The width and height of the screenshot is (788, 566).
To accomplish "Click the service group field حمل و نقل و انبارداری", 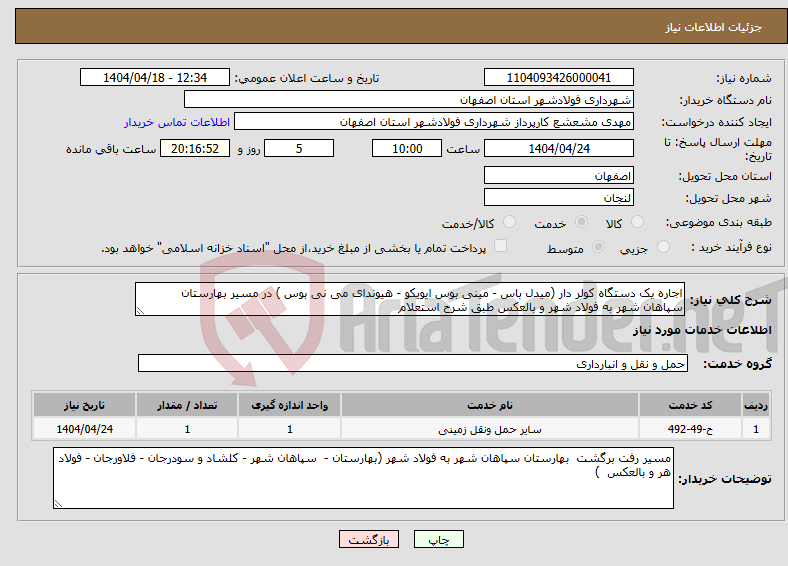I will click(413, 363).
